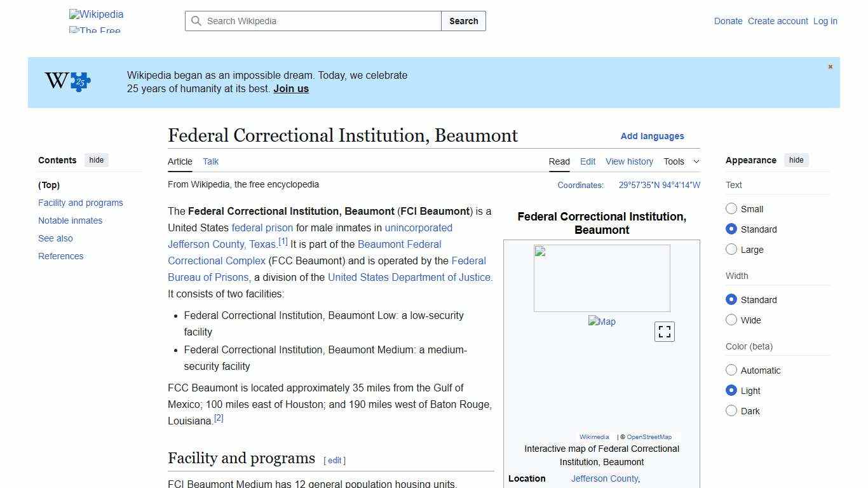Screen dimensions: 868x488
Task: Click the Map placeholder icon on the infobox
Action: tap(601, 322)
